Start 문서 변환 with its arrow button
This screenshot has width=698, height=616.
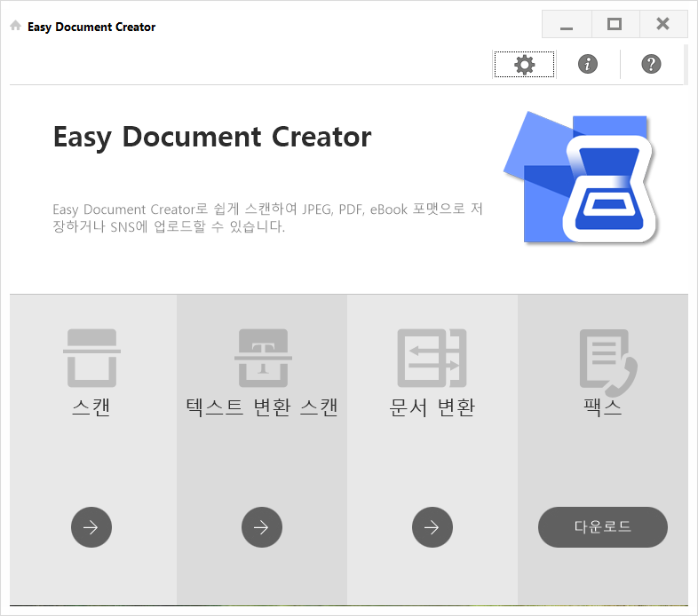[432, 527]
